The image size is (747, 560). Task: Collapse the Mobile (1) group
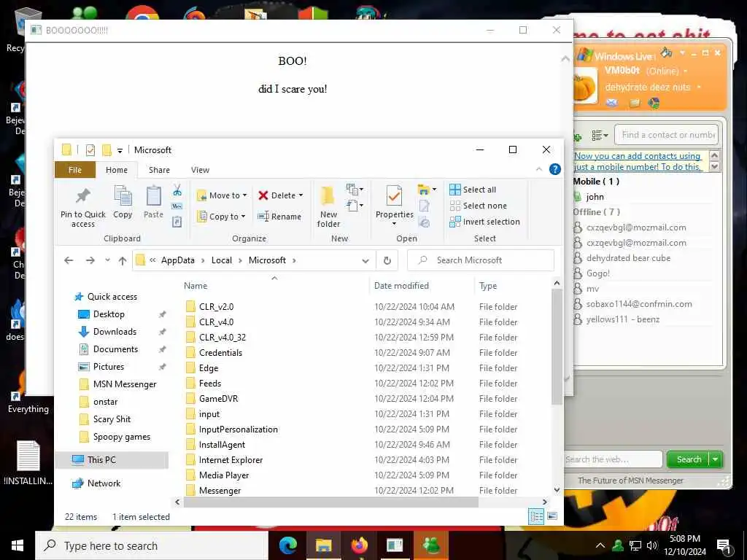(596, 182)
